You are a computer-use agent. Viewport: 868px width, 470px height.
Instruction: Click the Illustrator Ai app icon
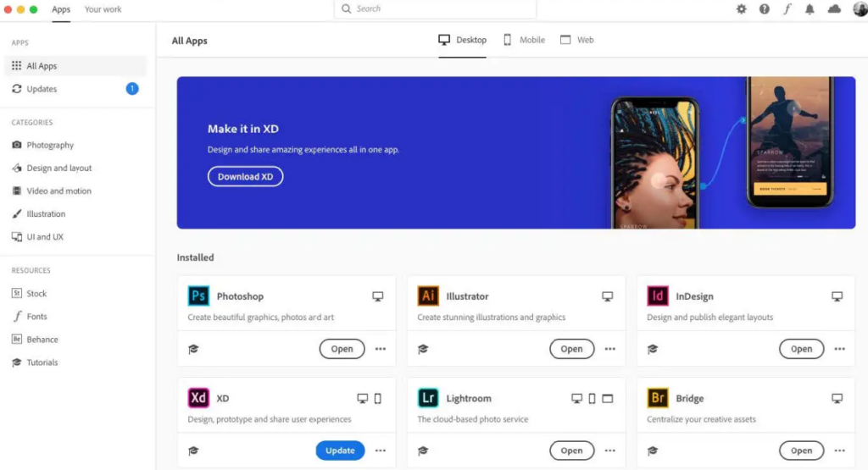click(428, 296)
